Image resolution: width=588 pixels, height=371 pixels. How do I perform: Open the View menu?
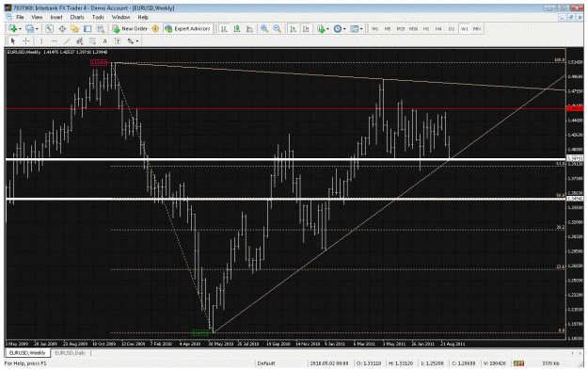(x=37, y=17)
